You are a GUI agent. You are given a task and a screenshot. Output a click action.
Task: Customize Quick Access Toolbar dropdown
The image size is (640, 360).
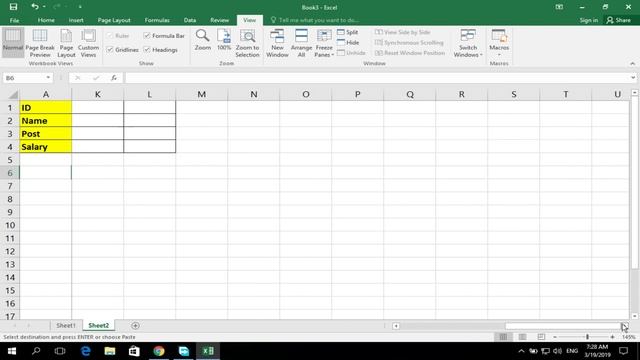(80, 7)
